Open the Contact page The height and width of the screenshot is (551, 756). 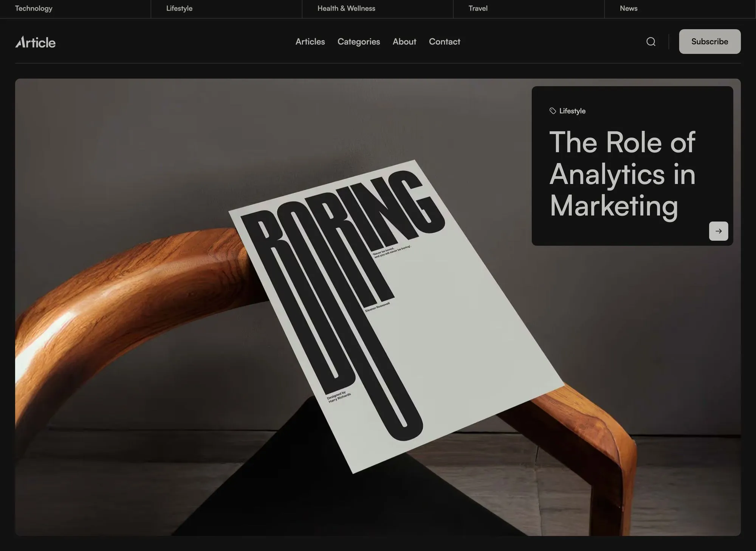pos(444,42)
